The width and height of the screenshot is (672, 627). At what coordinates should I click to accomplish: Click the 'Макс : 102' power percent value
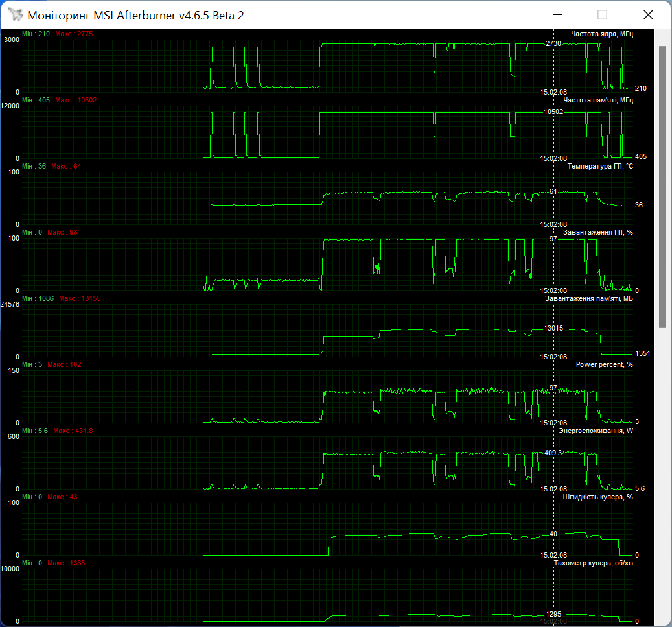pos(64,364)
